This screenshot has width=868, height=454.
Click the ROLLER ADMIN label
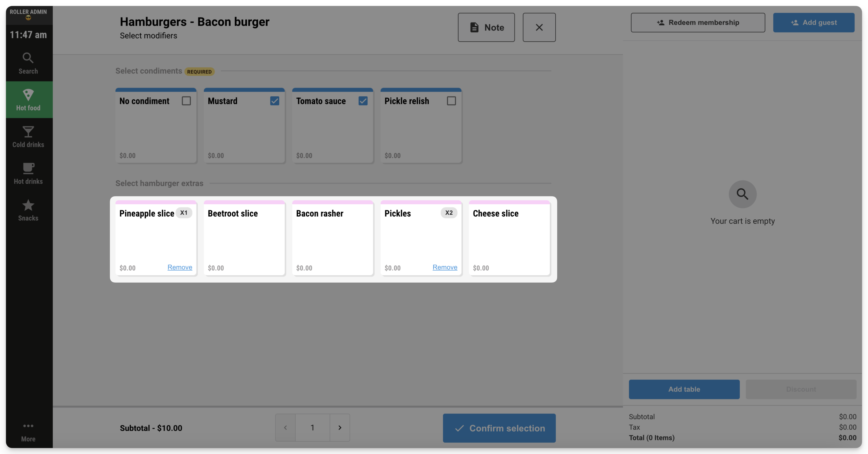pyautogui.click(x=28, y=12)
